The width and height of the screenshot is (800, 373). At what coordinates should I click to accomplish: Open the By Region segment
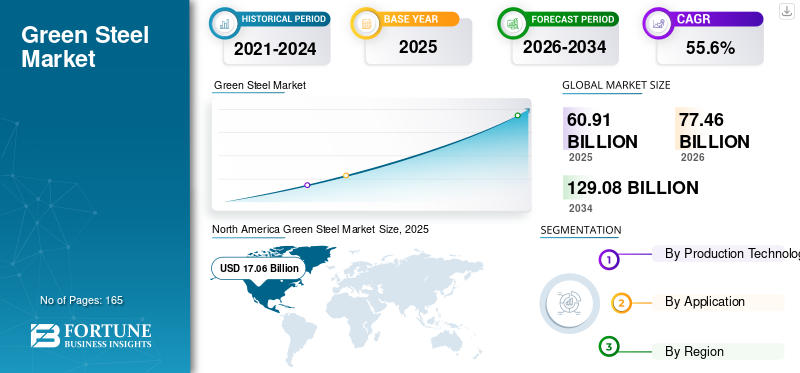pyautogui.click(x=718, y=352)
